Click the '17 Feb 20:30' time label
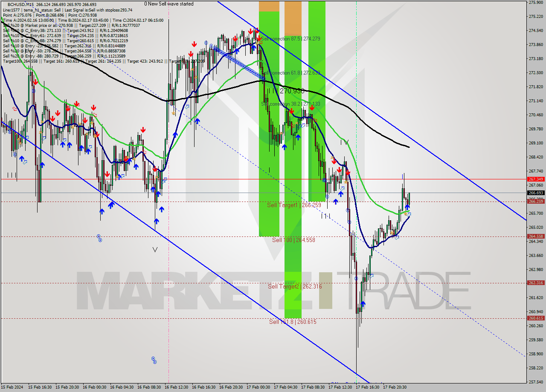The width and height of the screenshot is (546, 392). 395,387
